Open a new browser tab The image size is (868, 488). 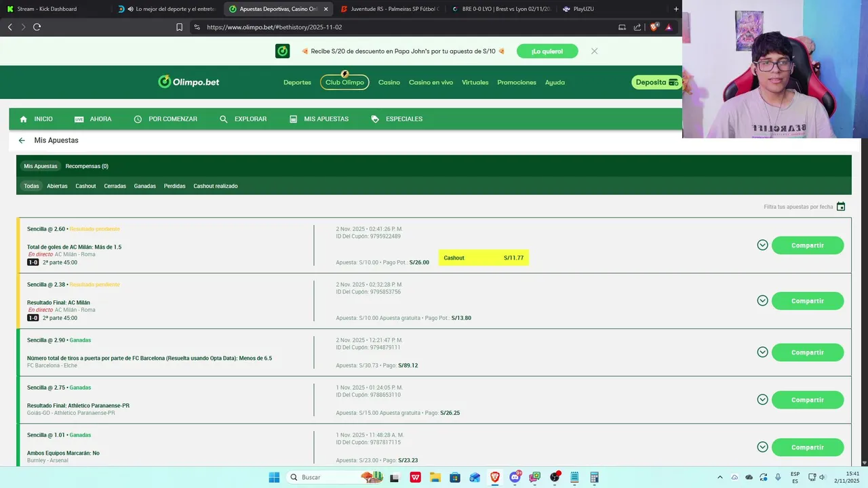[x=676, y=9]
